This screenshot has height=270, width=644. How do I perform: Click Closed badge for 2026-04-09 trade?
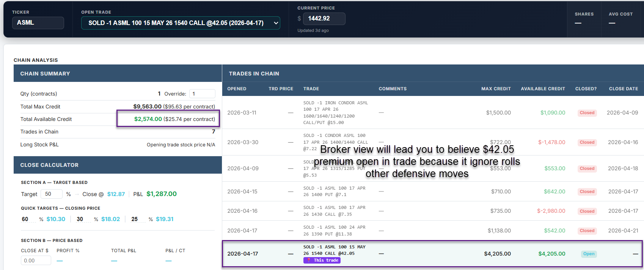(x=587, y=169)
